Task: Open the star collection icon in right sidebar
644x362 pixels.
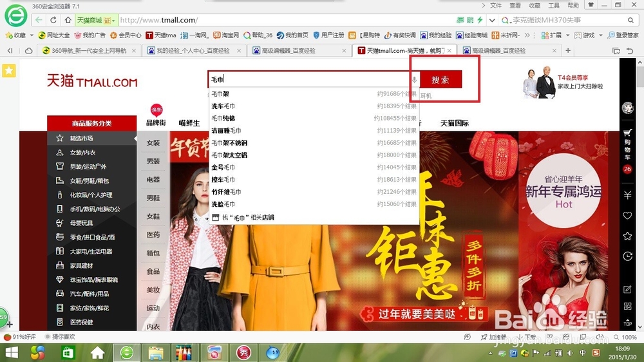Action: (x=627, y=236)
